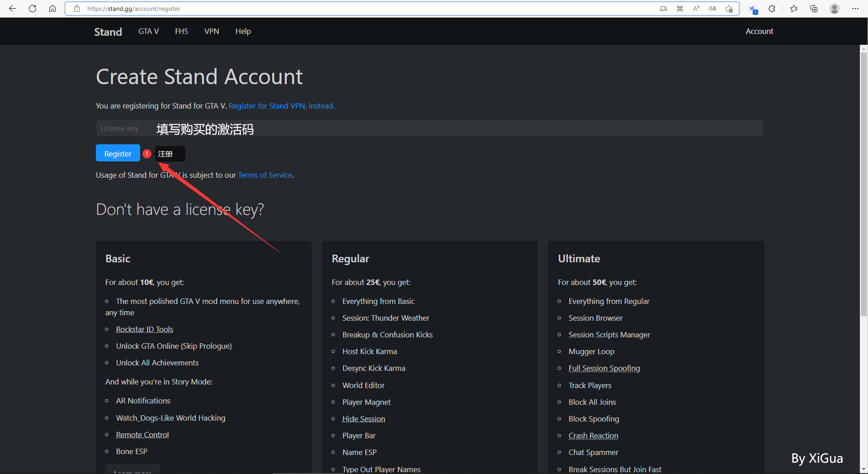Image resolution: width=868 pixels, height=474 pixels.
Task: Click the browser home icon
Action: [52, 9]
